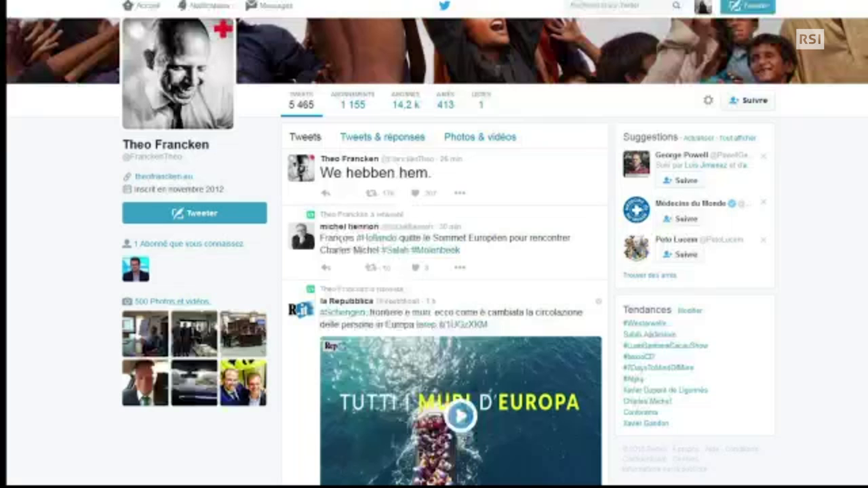Dismiss the George Powell suggestion

763,156
